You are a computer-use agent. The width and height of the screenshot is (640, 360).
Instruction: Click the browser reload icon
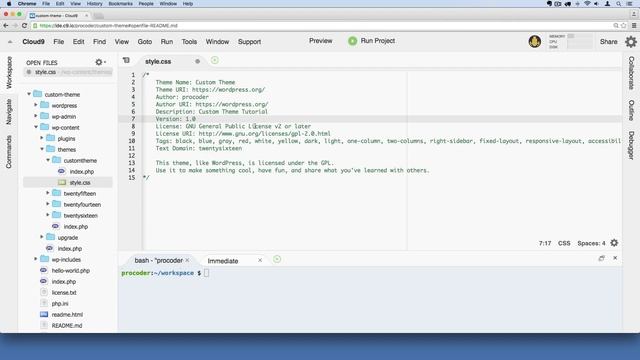point(24,25)
